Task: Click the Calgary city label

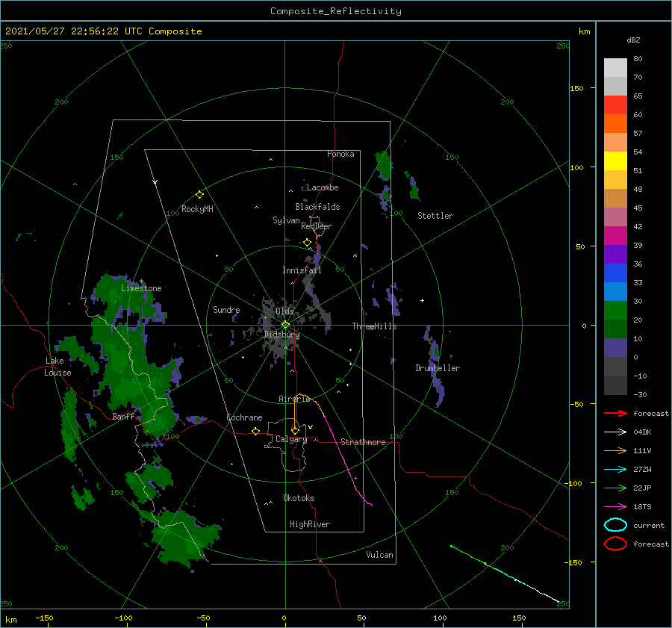Action: pyautogui.click(x=291, y=439)
